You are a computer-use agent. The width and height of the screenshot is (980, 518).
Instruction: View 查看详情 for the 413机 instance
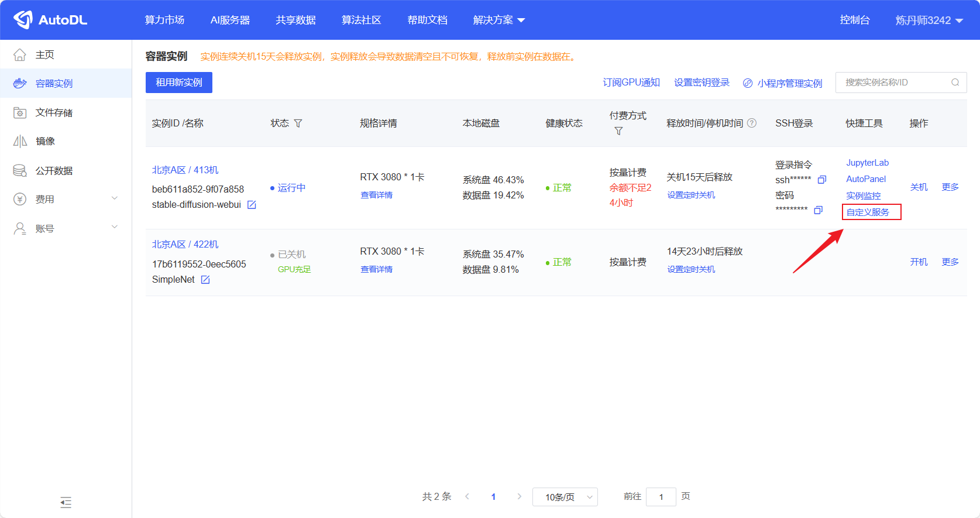[x=376, y=195]
